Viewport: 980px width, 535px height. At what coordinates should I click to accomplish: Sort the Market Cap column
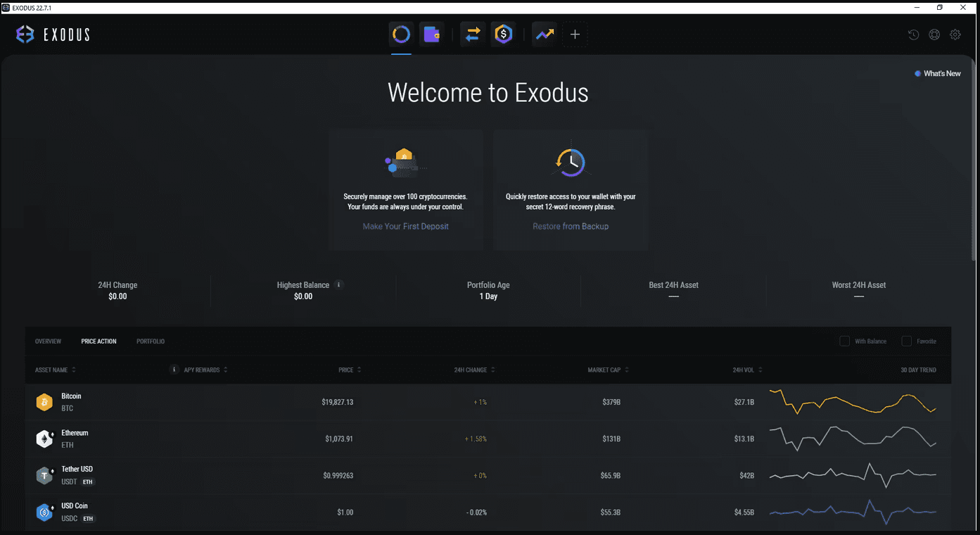pyautogui.click(x=609, y=370)
